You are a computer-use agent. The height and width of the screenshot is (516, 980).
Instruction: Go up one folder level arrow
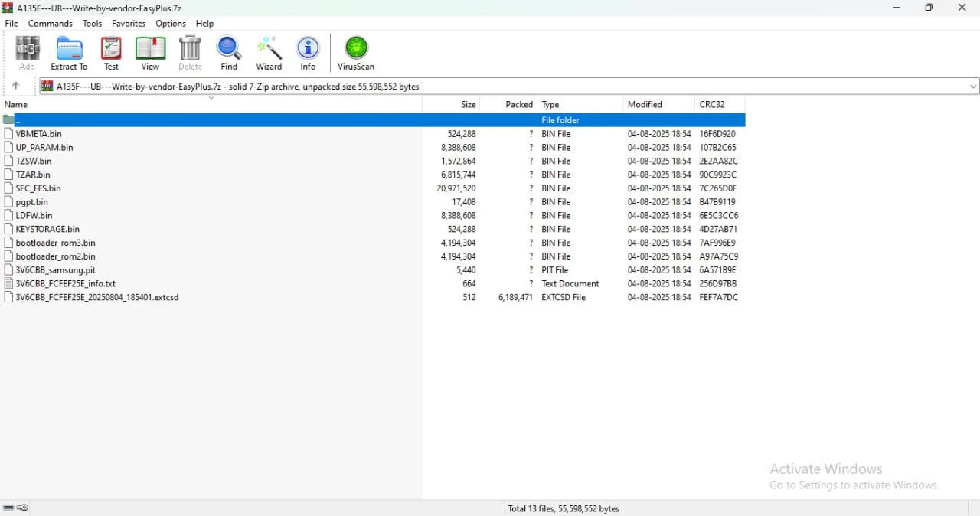point(15,87)
